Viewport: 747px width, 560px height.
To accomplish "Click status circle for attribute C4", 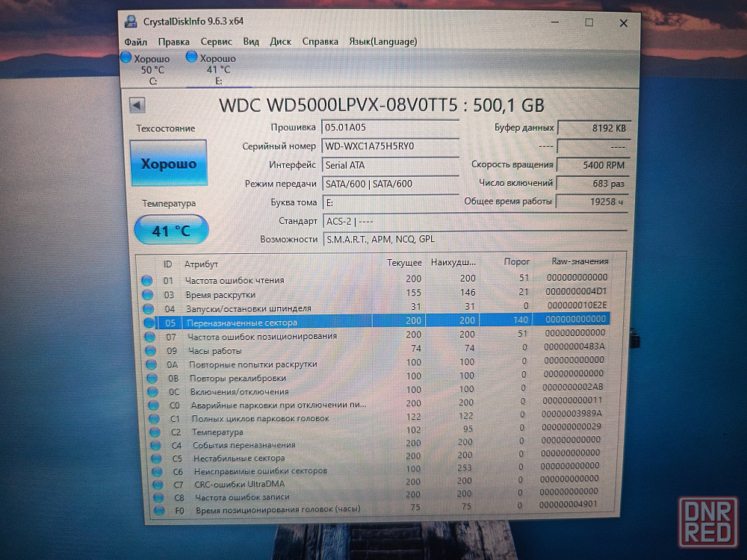I will coord(155,445).
